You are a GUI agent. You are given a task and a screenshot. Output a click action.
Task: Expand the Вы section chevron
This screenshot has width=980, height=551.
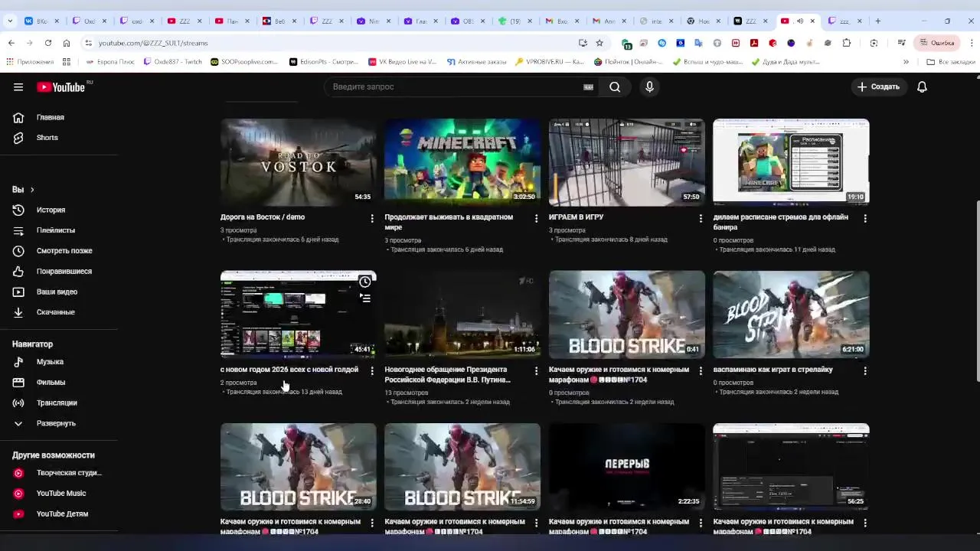32,190
